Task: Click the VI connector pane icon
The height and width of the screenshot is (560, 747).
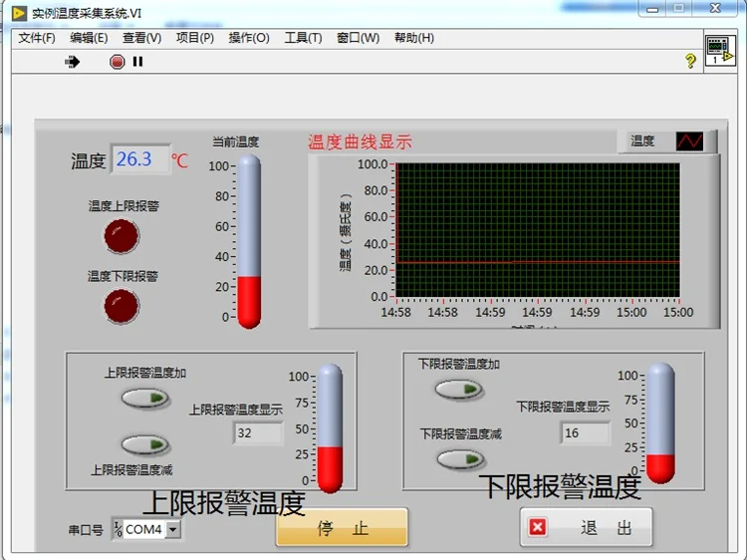Action: tap(720, 50)
